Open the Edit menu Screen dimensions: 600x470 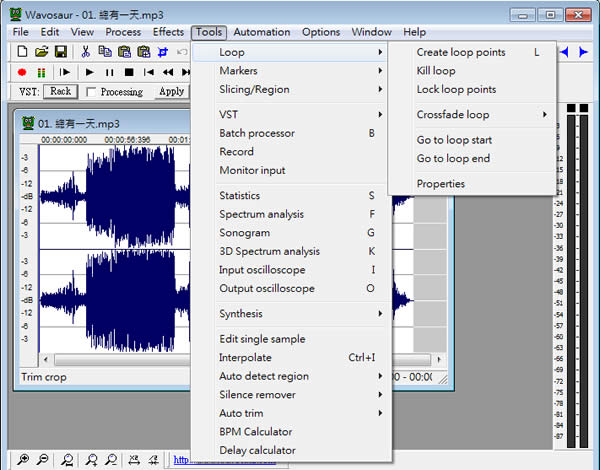click(x=50, y=32)
